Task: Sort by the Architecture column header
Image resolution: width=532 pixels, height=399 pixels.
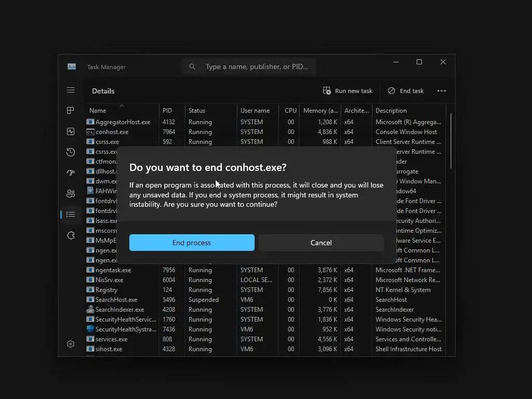Action: (x=356, y=110)
